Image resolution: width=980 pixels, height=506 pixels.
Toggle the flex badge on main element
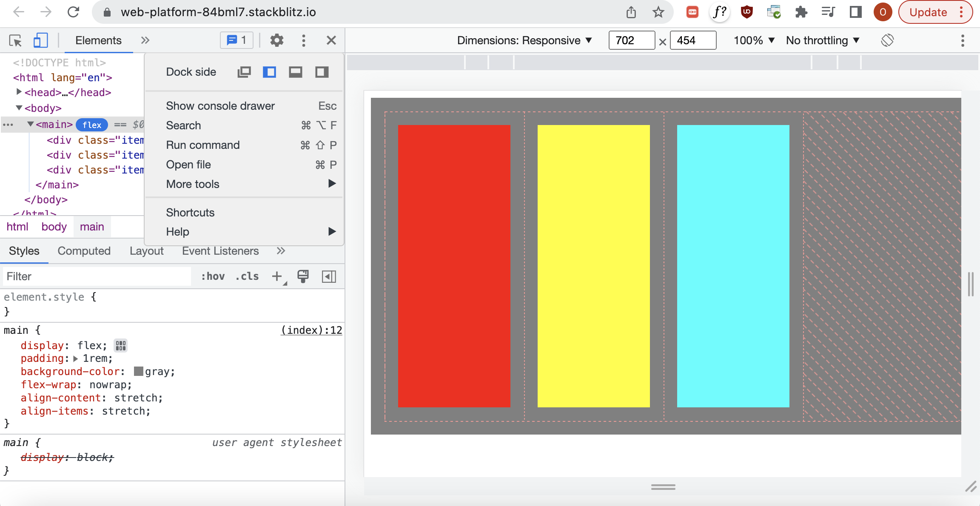point(92,125)
